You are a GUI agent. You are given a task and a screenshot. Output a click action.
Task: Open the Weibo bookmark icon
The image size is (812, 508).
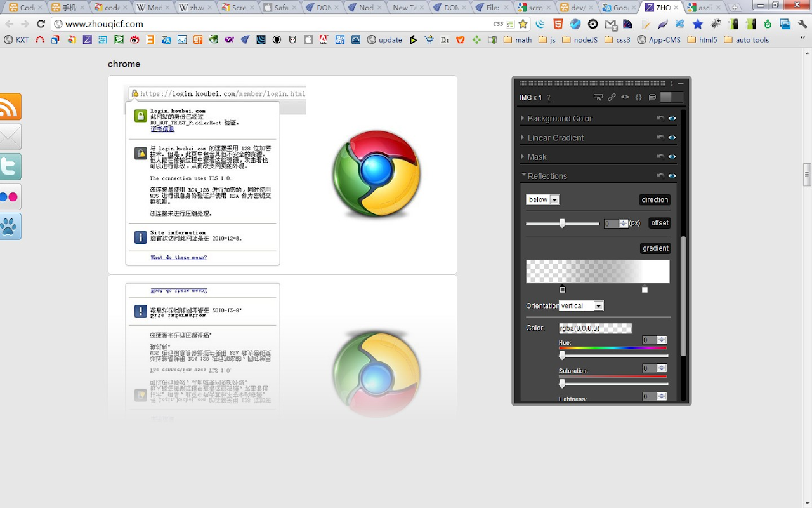[134, 39]
